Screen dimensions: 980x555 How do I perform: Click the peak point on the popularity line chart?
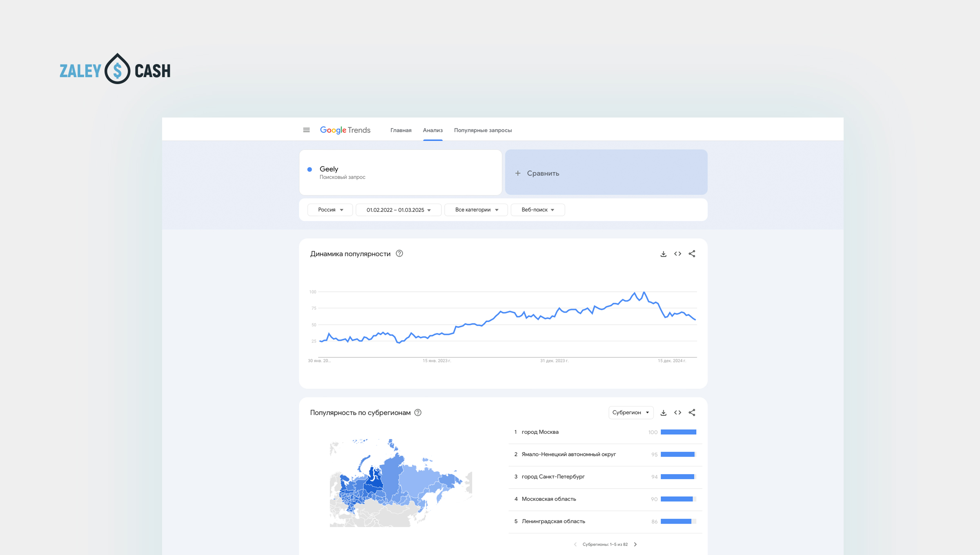pos(644,292)
